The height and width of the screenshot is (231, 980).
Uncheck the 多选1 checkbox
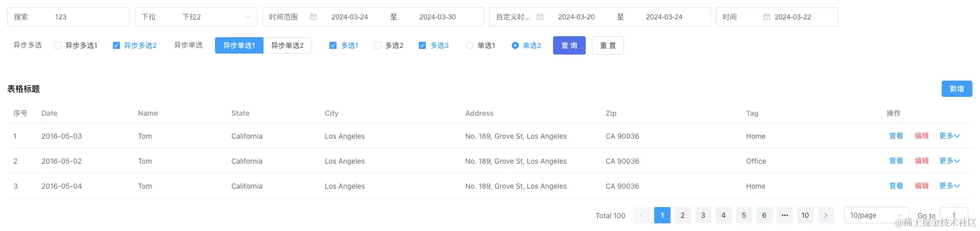click(x=333, y=45)
